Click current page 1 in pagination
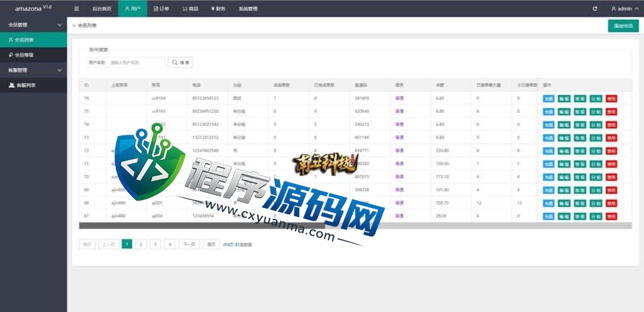Screen dimensions: 644x312 tap(127, 244)
